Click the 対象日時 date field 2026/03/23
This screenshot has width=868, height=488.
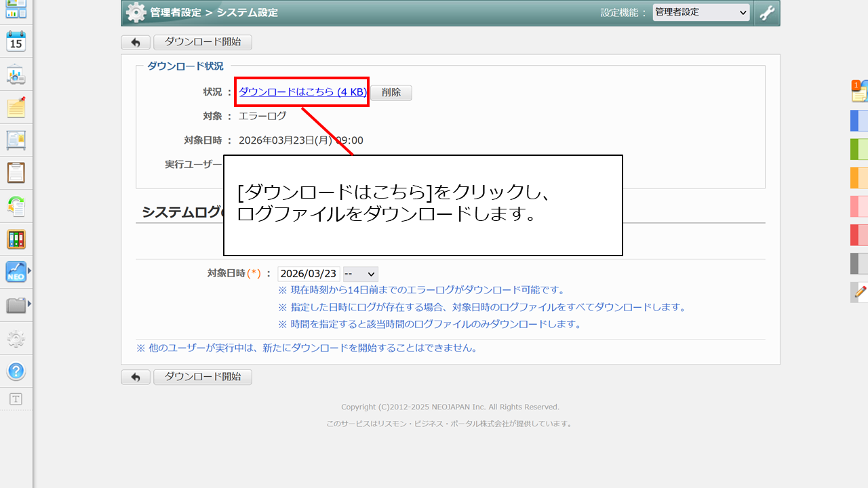click(x=309, y=274)
